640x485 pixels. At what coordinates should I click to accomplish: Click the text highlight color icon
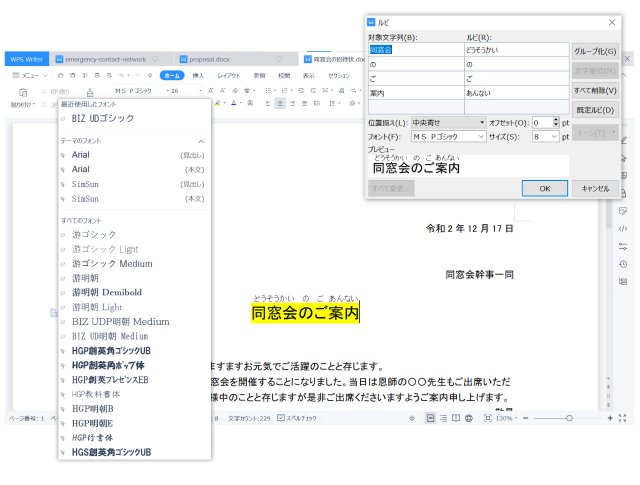(x=218, y=103)
